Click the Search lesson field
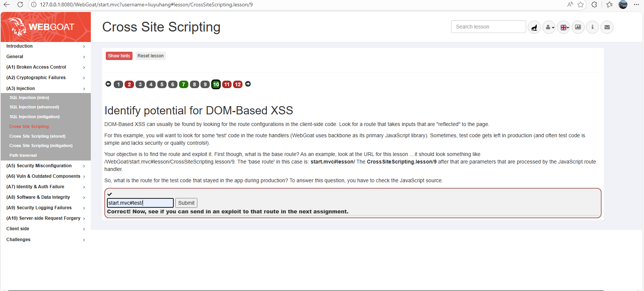The height and width of the screenshot is (291, 644). (x=488, y=27)
